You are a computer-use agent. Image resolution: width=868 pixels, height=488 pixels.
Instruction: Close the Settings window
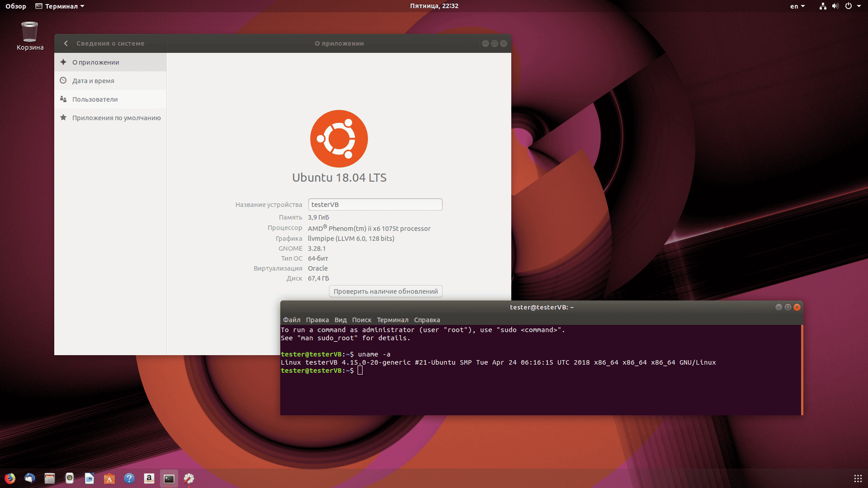[x=504, y=43]
